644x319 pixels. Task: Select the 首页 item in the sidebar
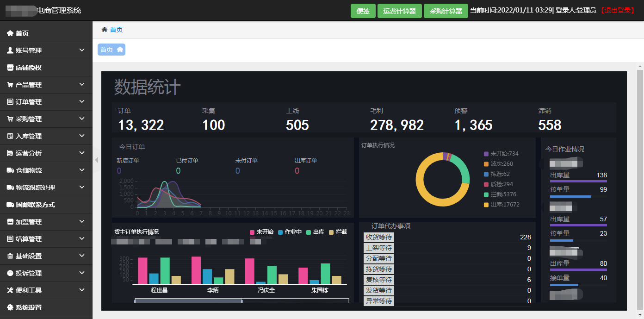tap(22, 33)
